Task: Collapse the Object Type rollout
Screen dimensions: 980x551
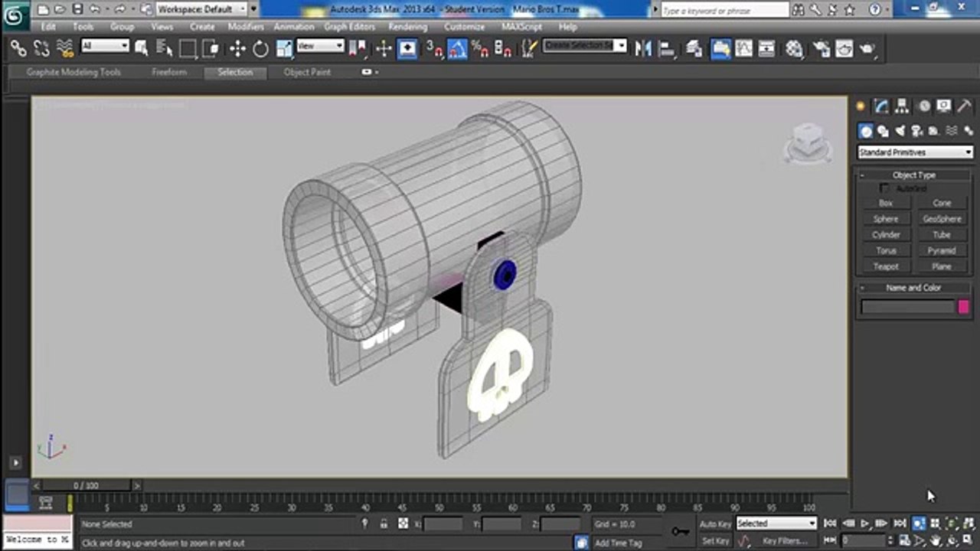Action: 914,175
